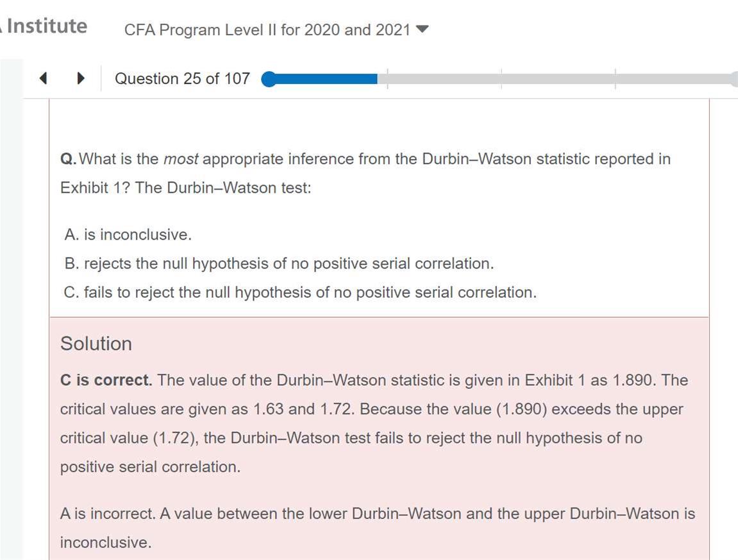Click the filled blue portion of progress bar

(326, 79)
